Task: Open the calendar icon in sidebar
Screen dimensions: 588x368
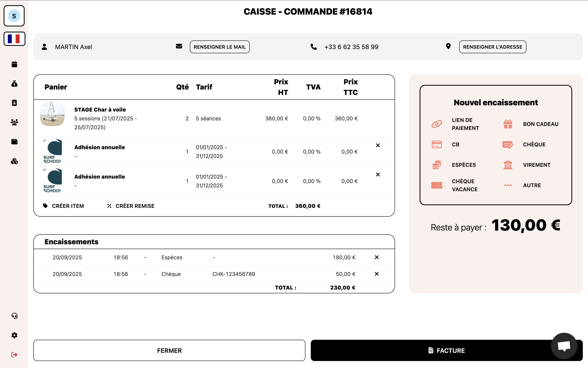Action: click(14, 64)
